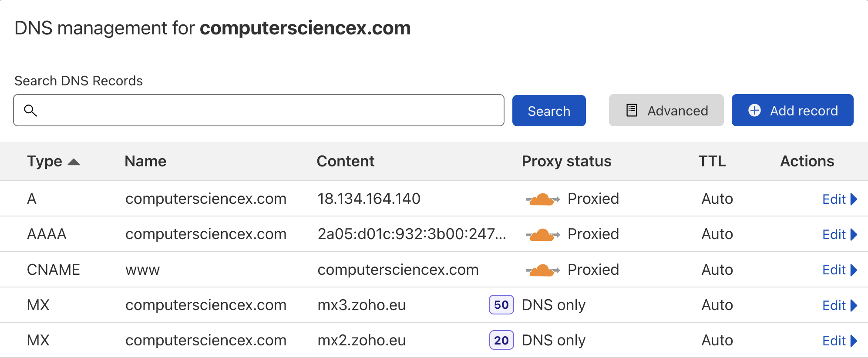Open the Advanced options button
This screenshot has height=358, width=868.
click(666, 110)
